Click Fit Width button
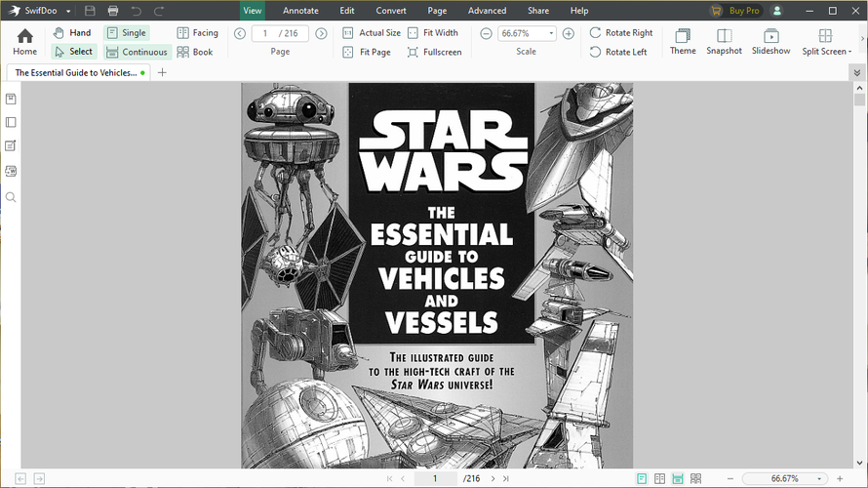Screen dimensions: 868x488 (432, 33)
